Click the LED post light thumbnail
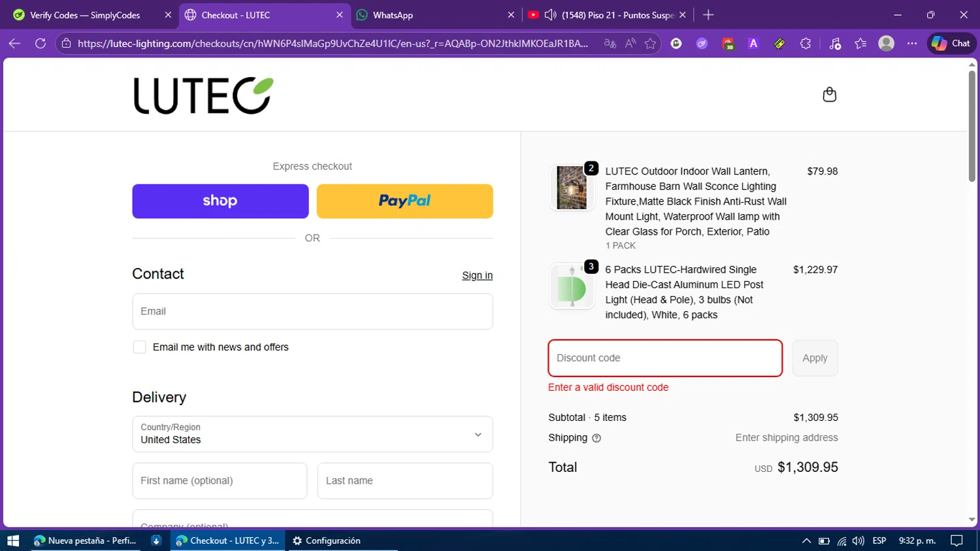The height and width of the screenshot is (551, 980). (x=572, y=286)
